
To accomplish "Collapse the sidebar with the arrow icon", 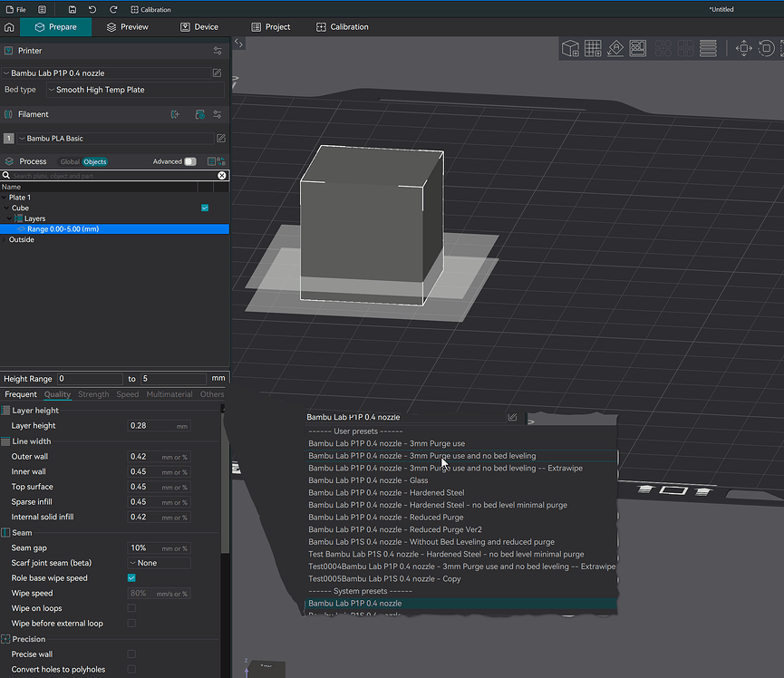I will (x=239, y=44).
